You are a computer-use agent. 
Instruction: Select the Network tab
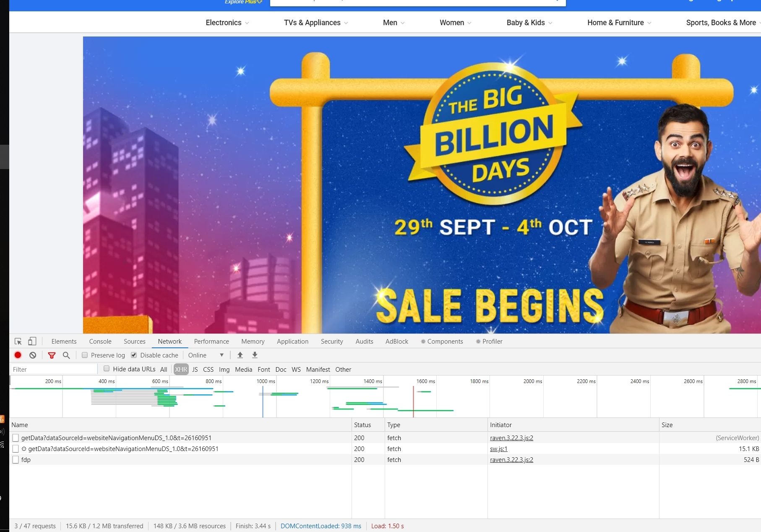[x=170, y=342]
